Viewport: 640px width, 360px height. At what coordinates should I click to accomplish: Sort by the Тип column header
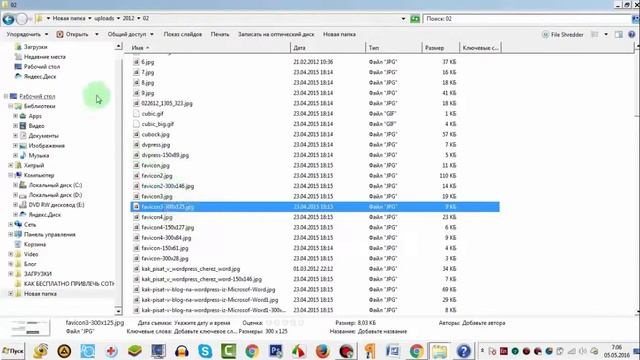tap(393, 48)
